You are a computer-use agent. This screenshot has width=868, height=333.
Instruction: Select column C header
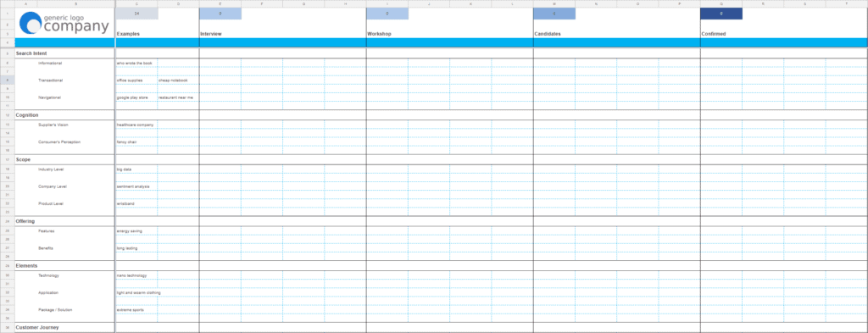pyautogui.click(x=136, y=3)
